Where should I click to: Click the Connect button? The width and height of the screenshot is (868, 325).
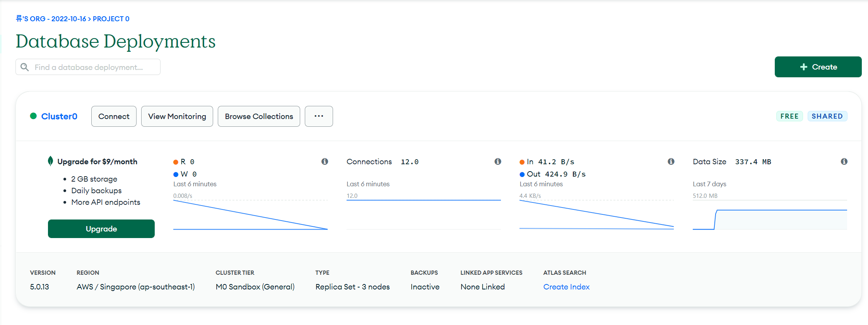pos(114,116)
